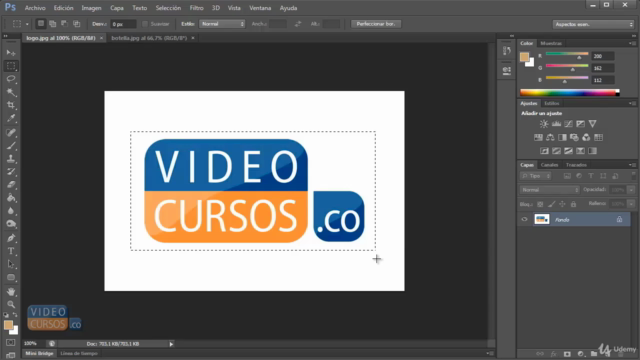
Task: Add a Brightness/Contrast adjustment
Action: [544, 124]
